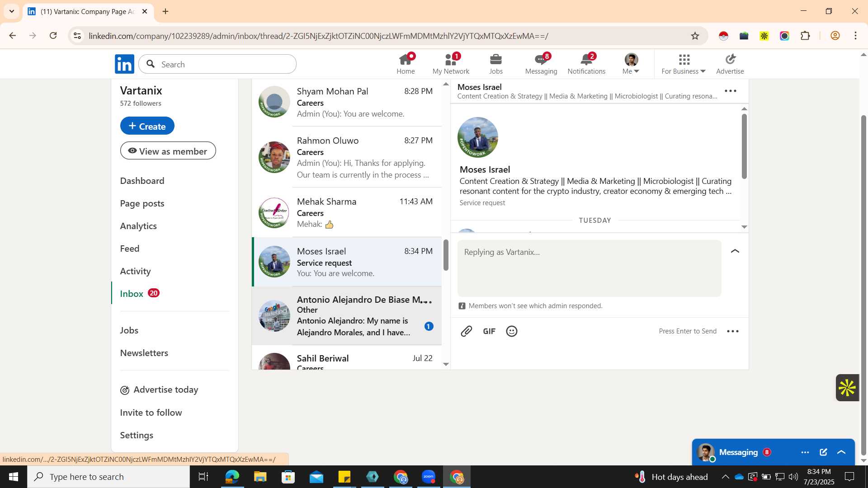Open Zoom from the taskbar
Viewport: 868px width, 488px height.
pos(428,477)
